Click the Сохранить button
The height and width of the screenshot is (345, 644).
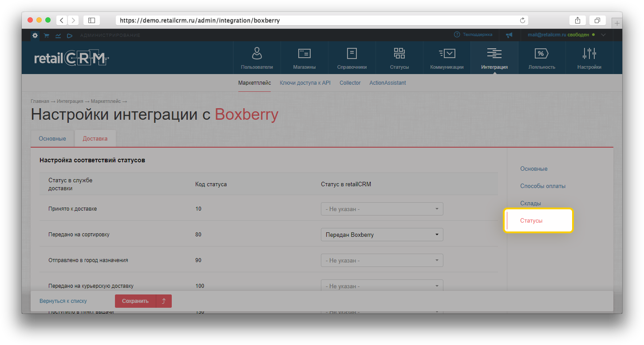[135, 301]
